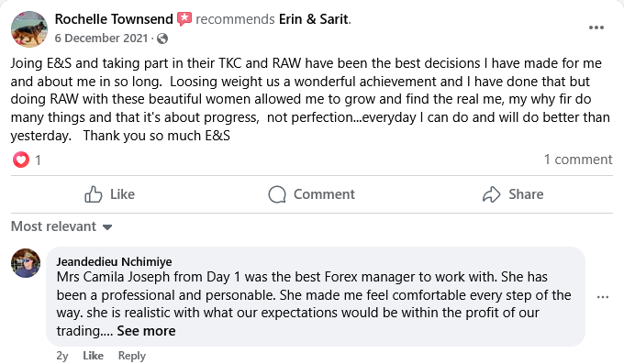Click the Share arrow icon
The height and width of the screenshot is (364, 624).
[x=492, y=194]
